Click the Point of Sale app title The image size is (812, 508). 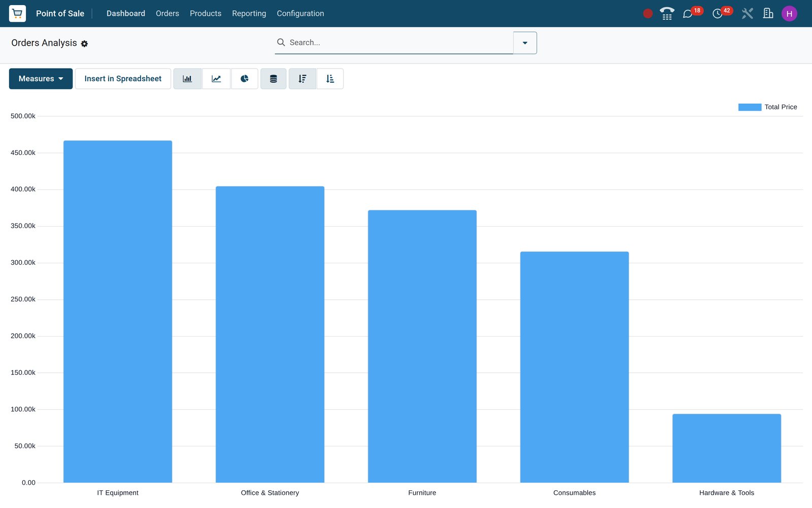(60, 14)
